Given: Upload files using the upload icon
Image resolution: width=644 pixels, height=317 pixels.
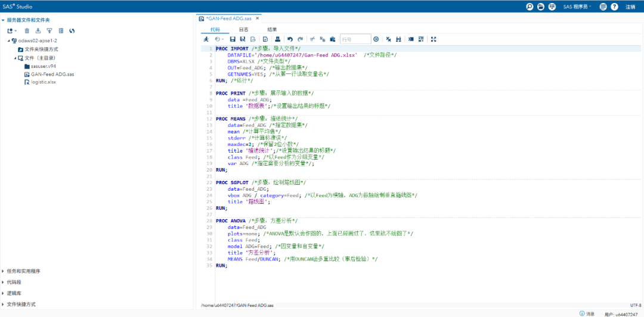Looking at the screenshot, I should [x=49, y=30].
